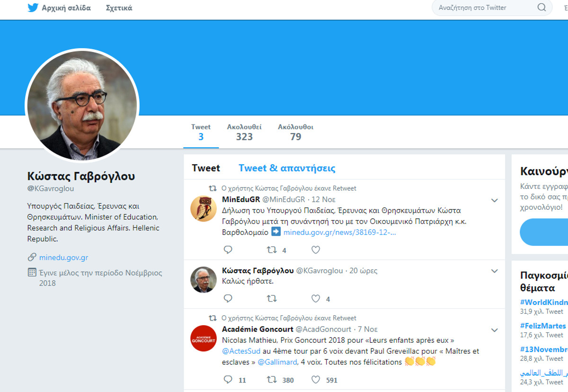Click the 'Έγινε μέλος την περίοδο Νοέμβριος 2018' text

pos(100,278)
